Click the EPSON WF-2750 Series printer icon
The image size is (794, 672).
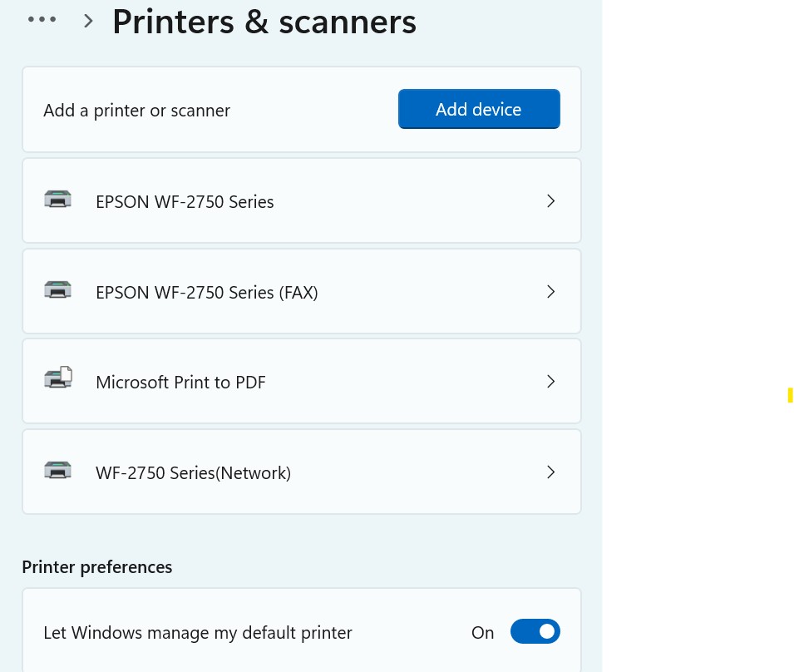tap(57, 200)
